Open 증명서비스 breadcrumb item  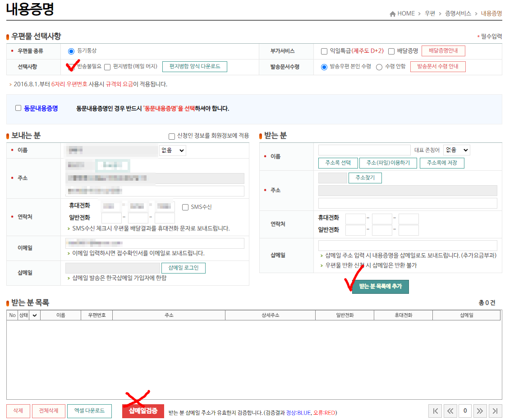[458, 14]
